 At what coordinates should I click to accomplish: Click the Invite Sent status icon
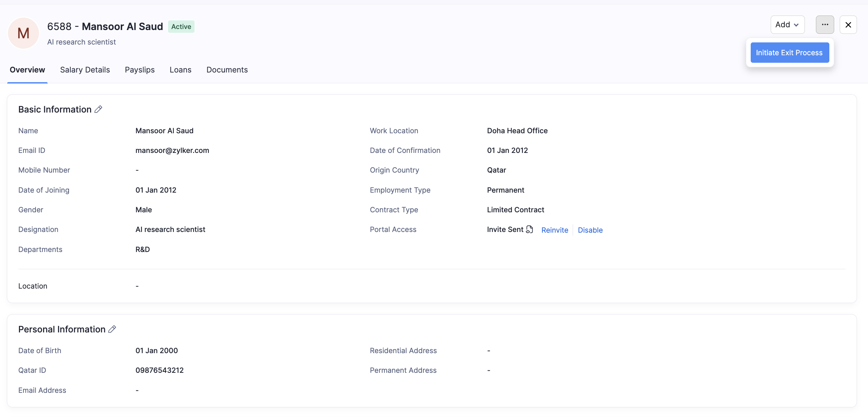pos(530,230)
